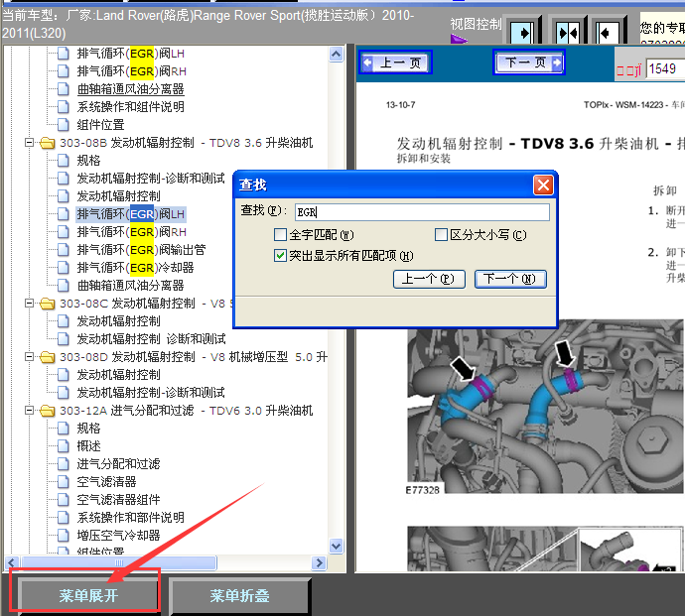Open underlined 曲轴箱通风油分离器 near top
Screen dimensions: 685x616
coord(131,89)
